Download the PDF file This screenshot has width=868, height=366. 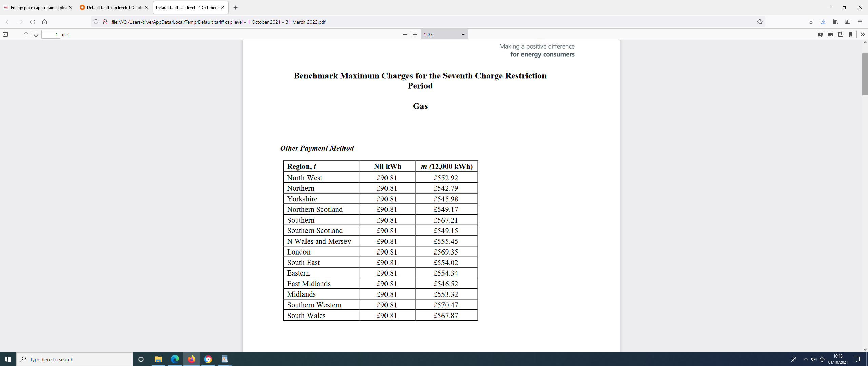tap(841, 34)
